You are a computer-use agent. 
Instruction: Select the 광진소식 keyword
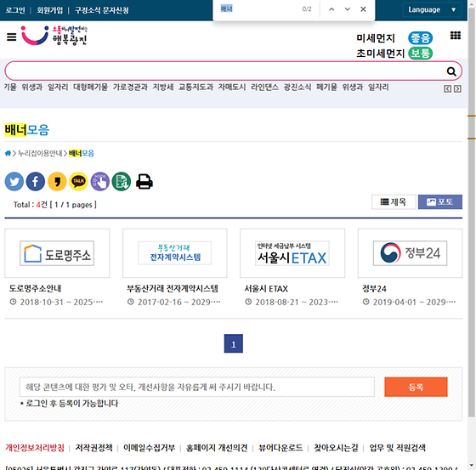click(297, 88)
